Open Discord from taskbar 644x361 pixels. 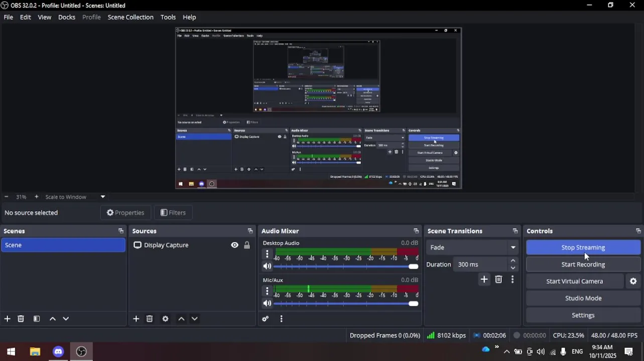[58, 351]
